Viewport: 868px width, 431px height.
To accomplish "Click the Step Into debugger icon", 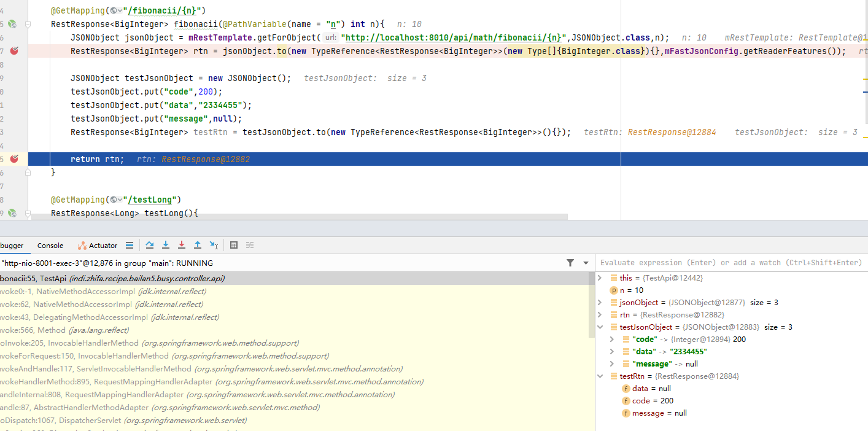I will [x=166, y=245].
